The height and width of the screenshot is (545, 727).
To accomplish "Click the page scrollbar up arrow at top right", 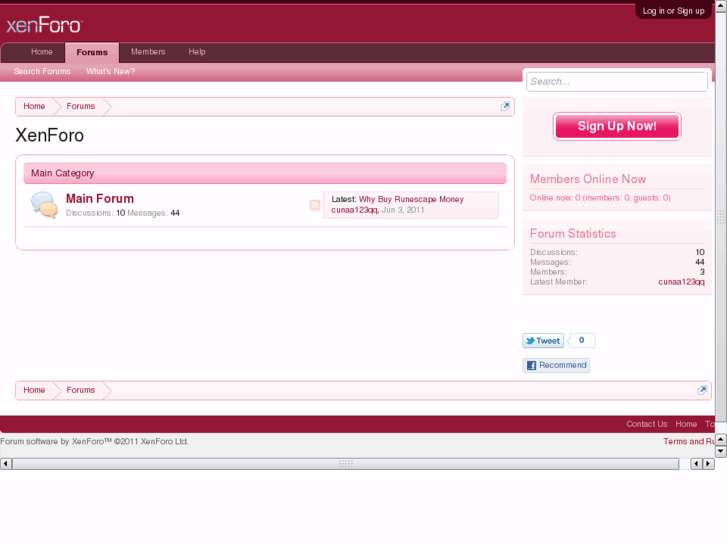I will tap(721, 5).
